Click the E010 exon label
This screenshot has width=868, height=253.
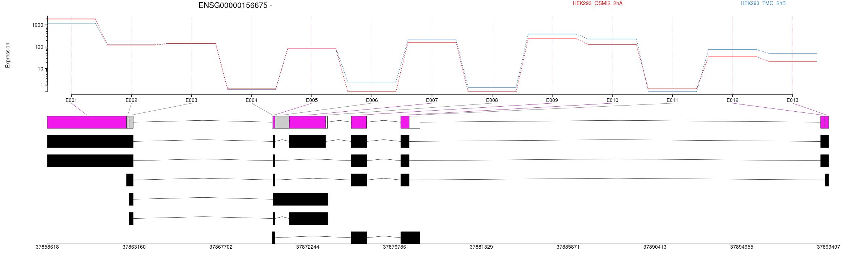coord(612,100)
